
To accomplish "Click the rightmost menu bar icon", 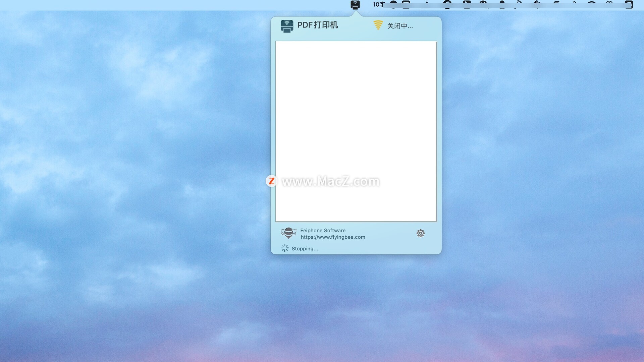I will tap(629, 5).
